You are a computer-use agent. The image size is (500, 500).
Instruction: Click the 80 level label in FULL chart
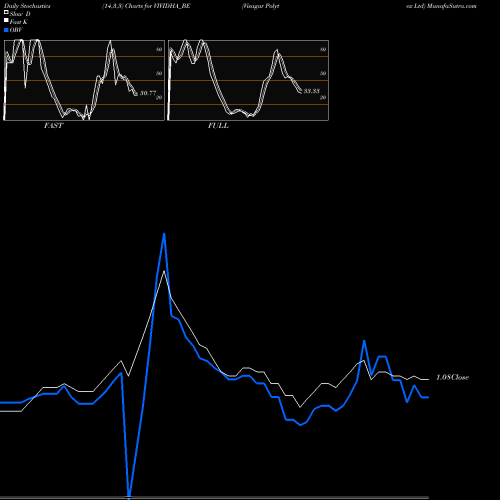click(323, 49)
